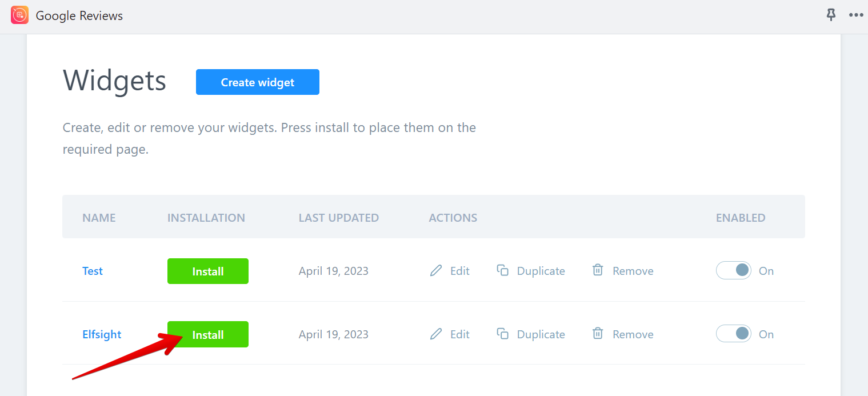Select the LAST UPDATED column header
The height and width of the screenshot is (396, 868).
click(x=338, y=217)
